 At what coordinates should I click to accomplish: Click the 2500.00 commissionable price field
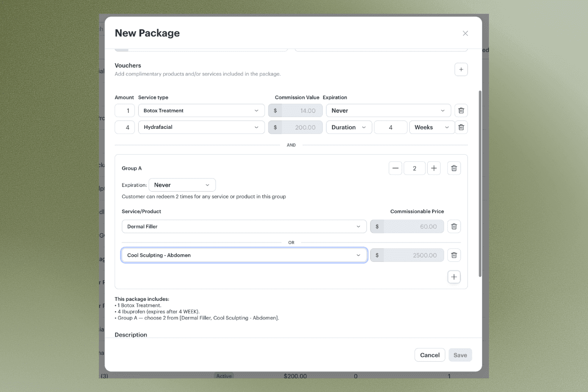407,255
